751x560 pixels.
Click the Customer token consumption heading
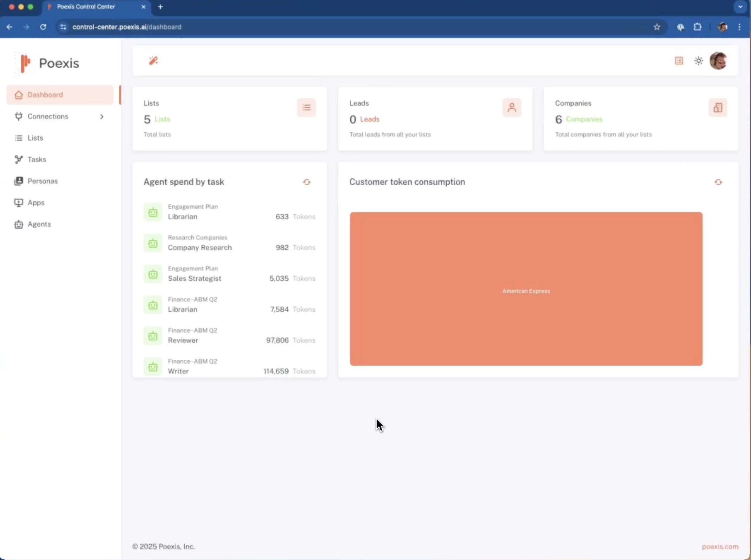tap(407, 182)
